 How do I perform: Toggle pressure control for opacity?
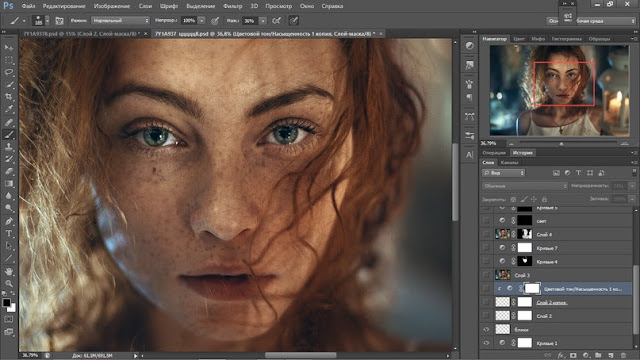[215, 20]
